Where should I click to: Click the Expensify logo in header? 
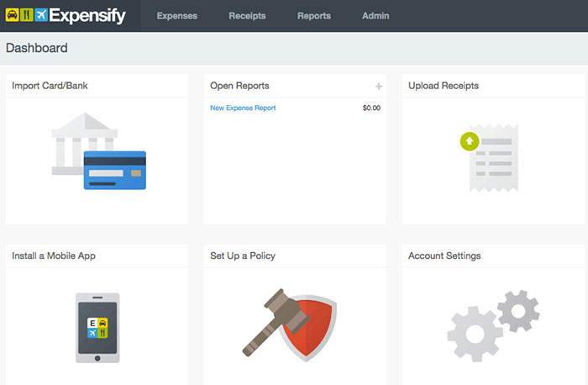(66, 15)
